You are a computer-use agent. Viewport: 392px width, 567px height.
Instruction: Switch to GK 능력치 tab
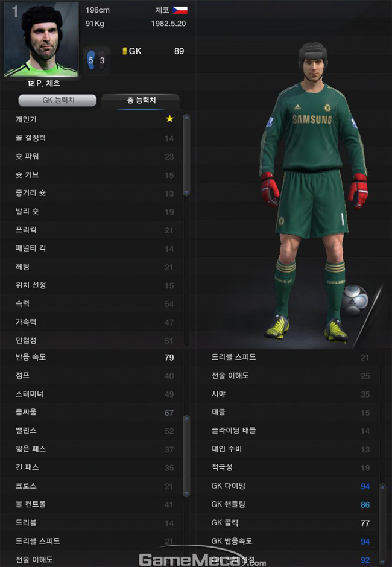pyautogui.click(x=57, y=101)
